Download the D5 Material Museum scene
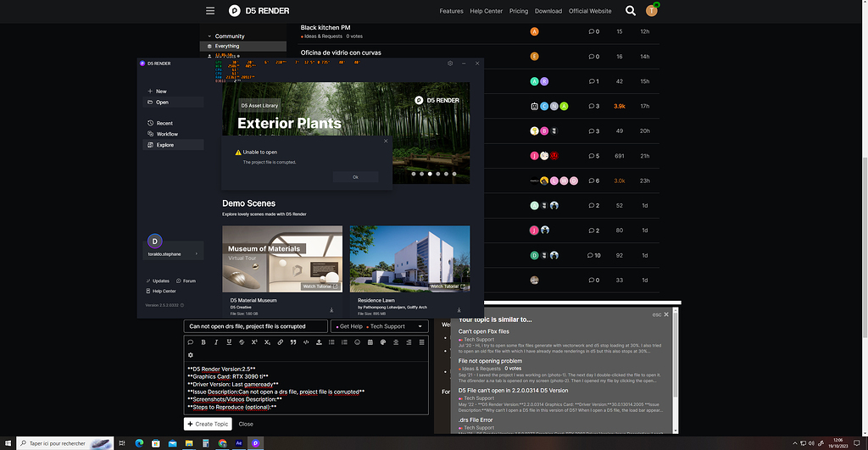 [331, 310]
